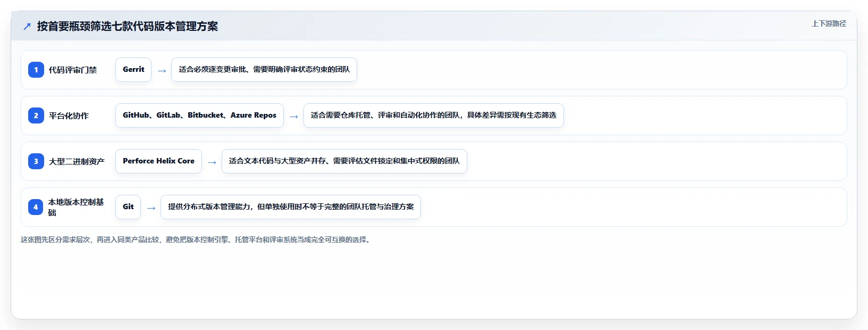Viewport: 868px width, 330px height.
Task: Click the arrow icon beside the title
Action: point(27,26)
